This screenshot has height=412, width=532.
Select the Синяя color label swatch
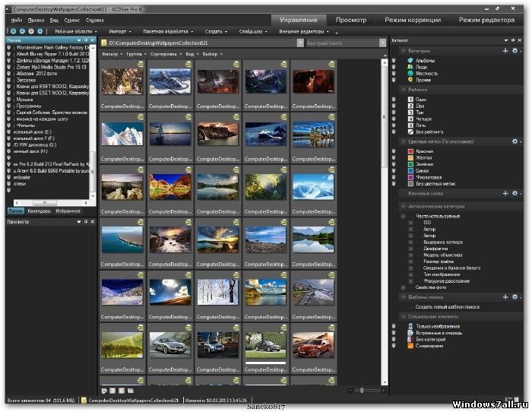[x=411, y=170]
